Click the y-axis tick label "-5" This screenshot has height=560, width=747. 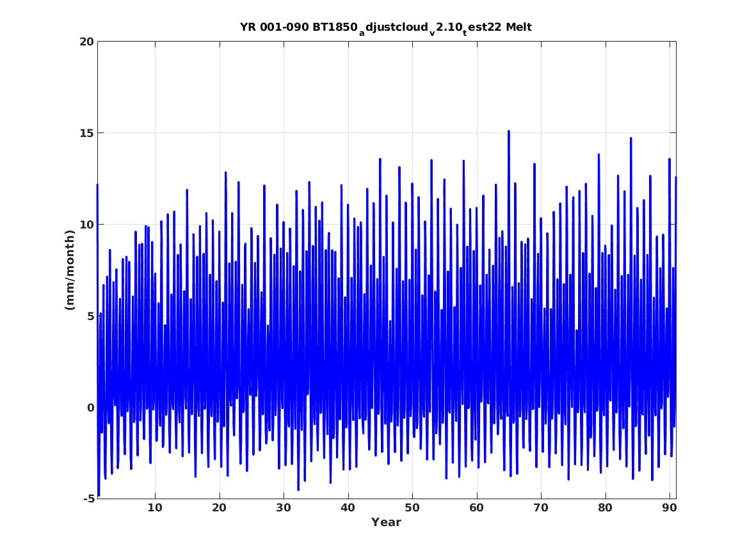pos(88,499)
